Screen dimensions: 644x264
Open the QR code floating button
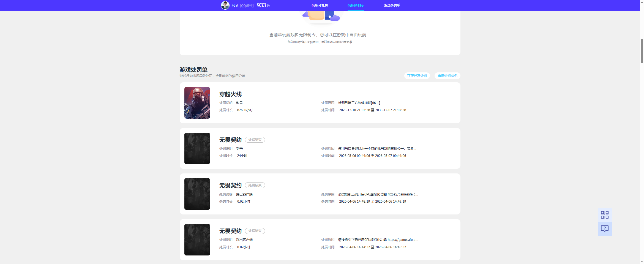point(605,215)
